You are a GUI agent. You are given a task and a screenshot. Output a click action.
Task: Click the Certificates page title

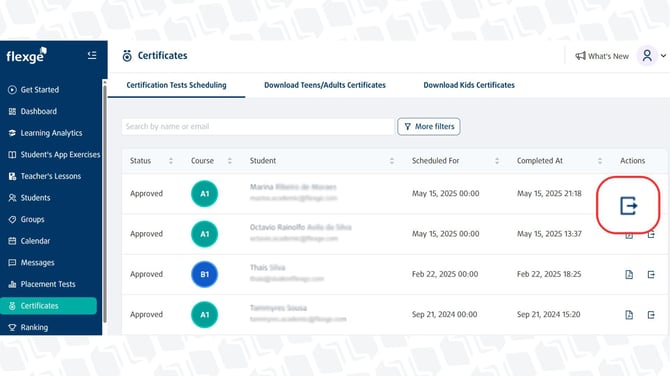click(x=162, y=56)
